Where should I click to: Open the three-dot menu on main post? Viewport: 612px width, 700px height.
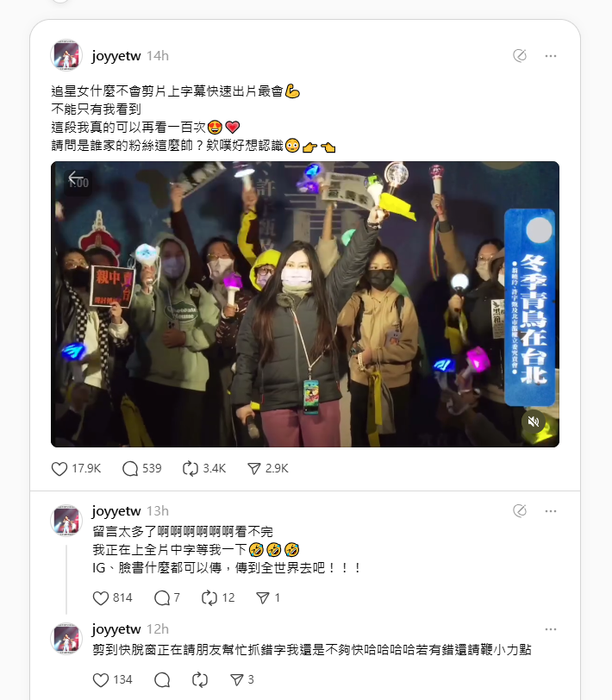click(551, 56)
